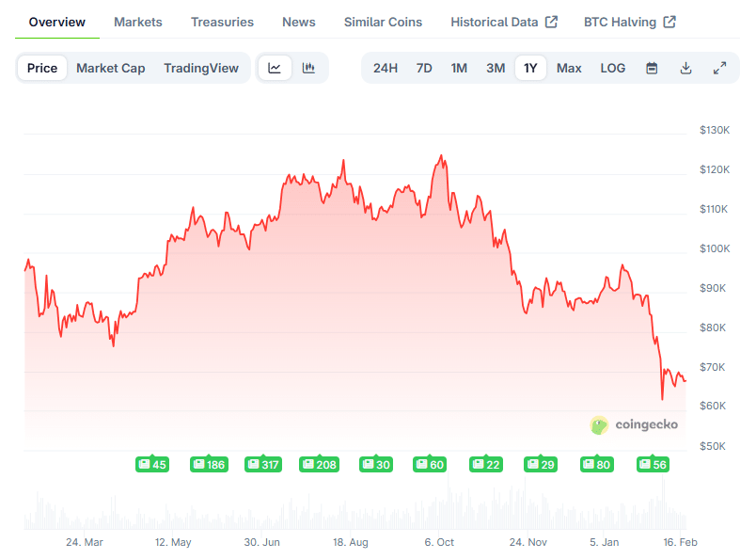Open the calendar date range picker
Image resolution: width=756 pixels, height=559 pixels.
[652, 67]
